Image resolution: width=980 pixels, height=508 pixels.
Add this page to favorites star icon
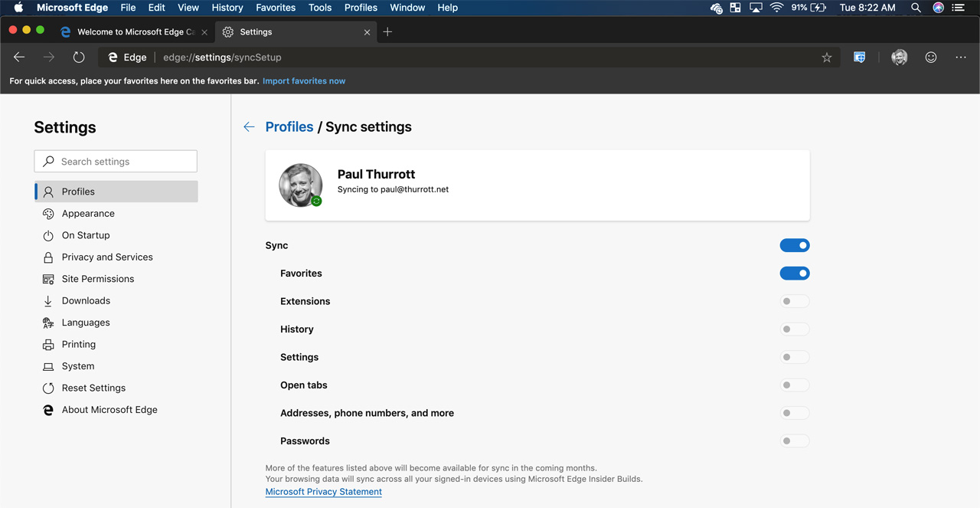click(826, 57)
